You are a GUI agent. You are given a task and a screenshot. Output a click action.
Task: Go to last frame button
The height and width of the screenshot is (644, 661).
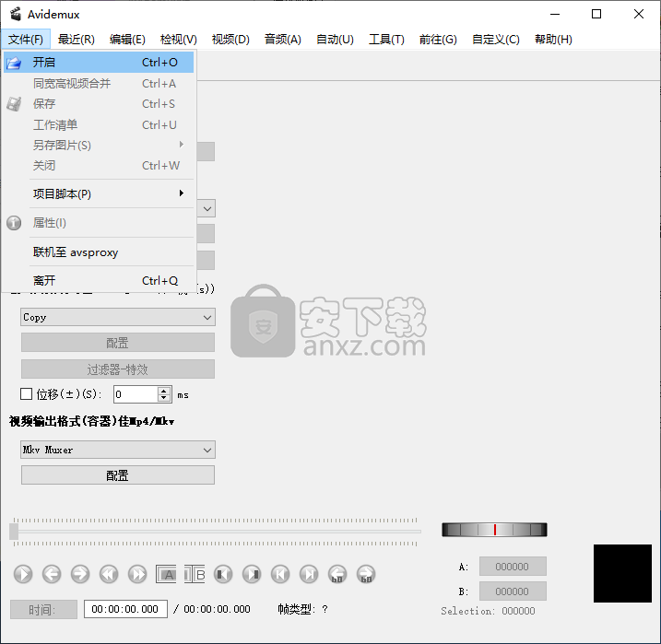(309, 574)
